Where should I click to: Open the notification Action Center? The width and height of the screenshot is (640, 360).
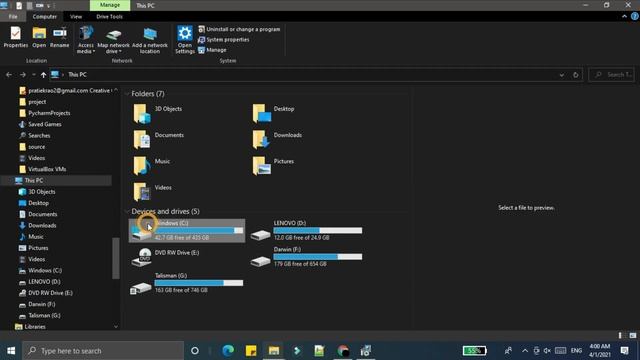coord(624,351)
